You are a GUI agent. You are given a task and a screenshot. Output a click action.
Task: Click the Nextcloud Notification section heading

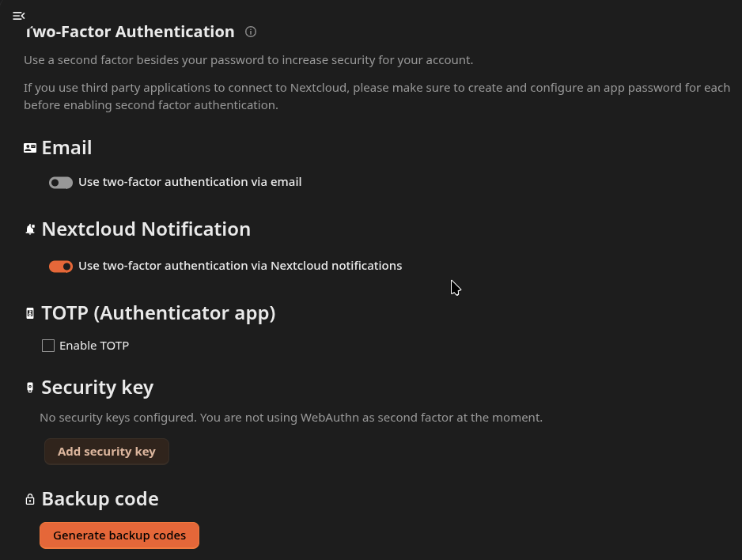[x=146, y=229]
